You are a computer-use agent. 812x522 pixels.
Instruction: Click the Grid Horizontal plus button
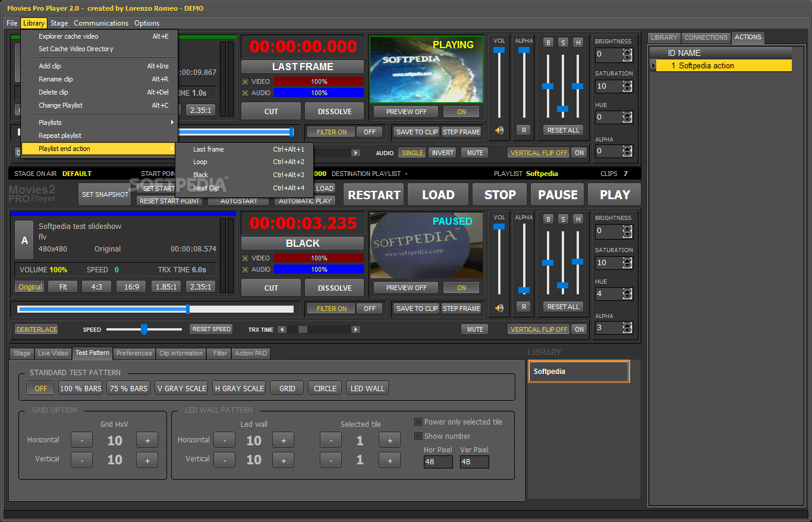coord(147,440)
